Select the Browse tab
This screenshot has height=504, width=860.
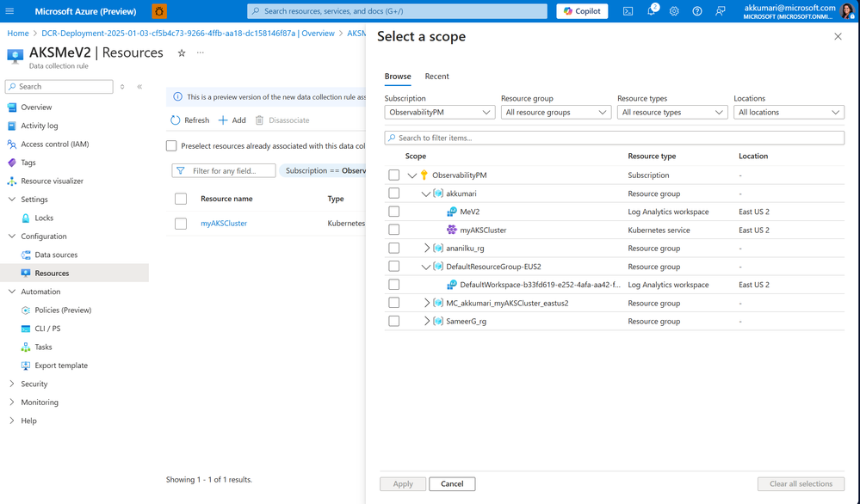click(x=398, y=77)
